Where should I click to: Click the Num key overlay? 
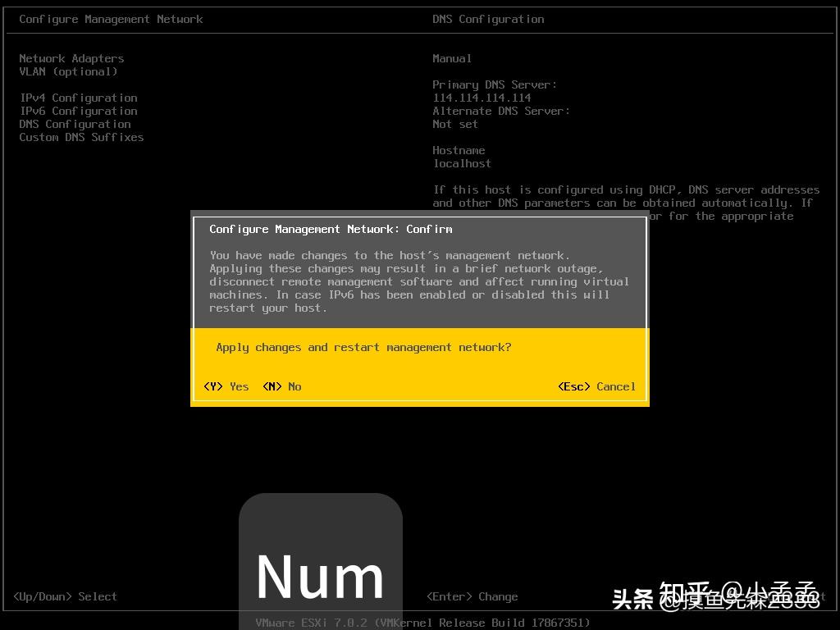coord(320,574)
